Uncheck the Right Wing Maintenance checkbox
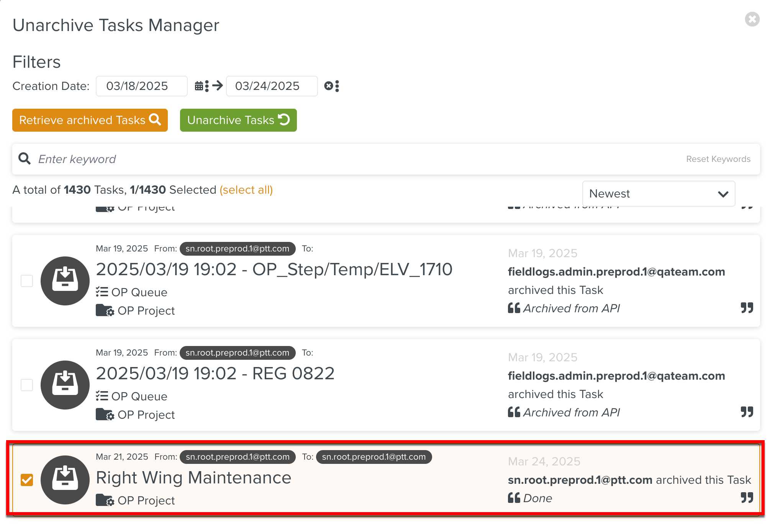 27,480
